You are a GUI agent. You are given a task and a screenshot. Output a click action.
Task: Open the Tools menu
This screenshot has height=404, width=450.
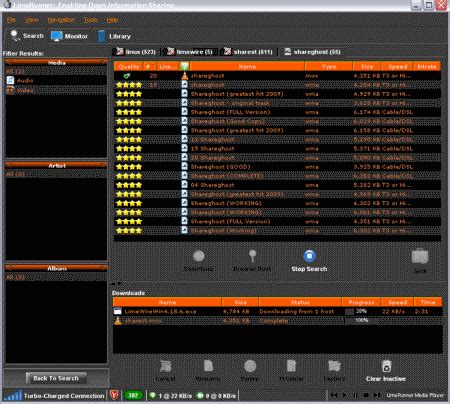pyautogui.click(x=91, y=20)
